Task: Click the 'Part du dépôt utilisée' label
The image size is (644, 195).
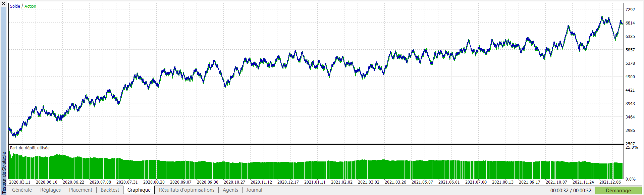Action: pos(30,148)
